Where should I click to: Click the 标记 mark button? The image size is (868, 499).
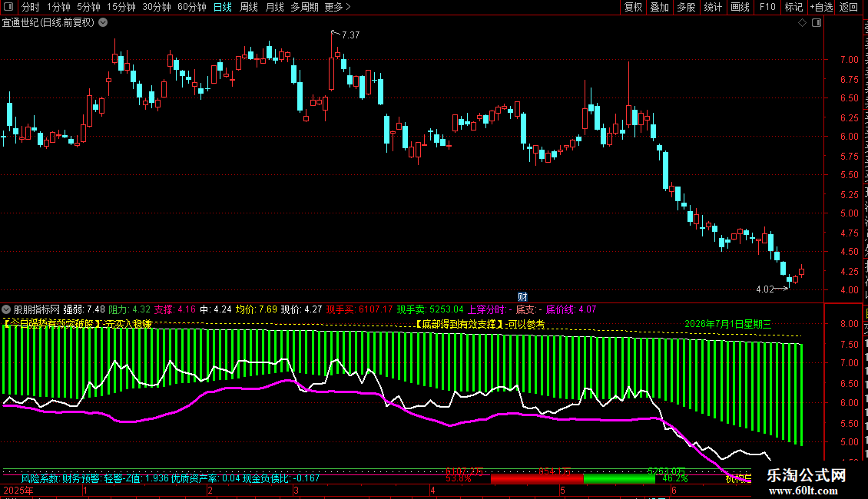tap(793, 7)
